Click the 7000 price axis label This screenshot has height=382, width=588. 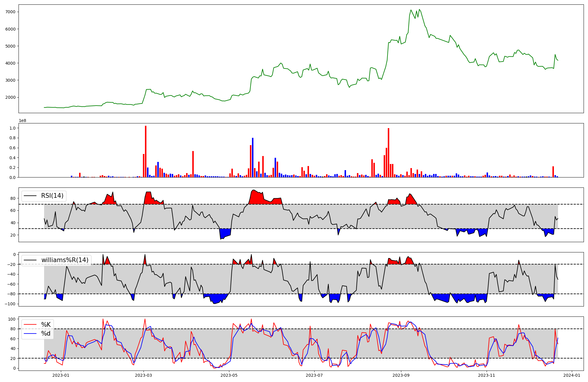(x=10, y=12)
